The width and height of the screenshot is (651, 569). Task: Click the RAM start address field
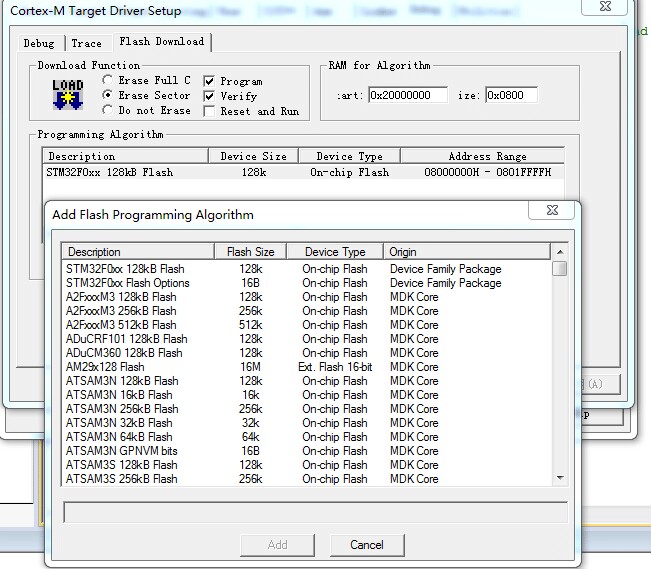click(406, 95)
